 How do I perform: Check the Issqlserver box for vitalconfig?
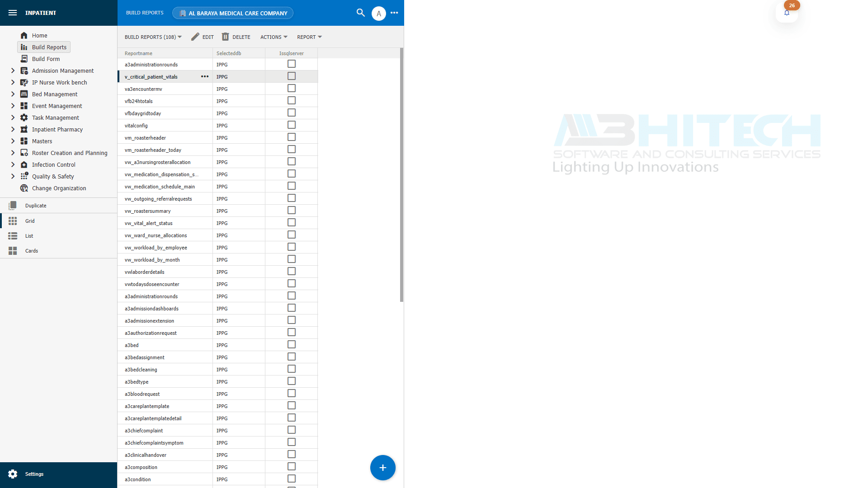click(x=291, y=125)
